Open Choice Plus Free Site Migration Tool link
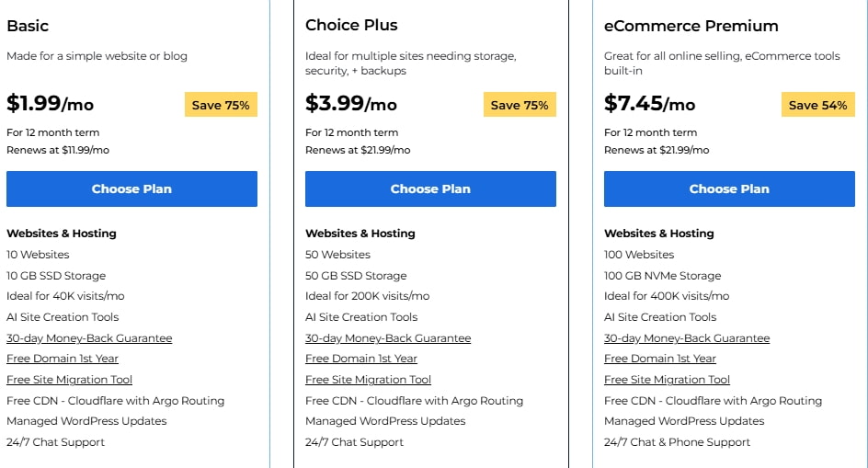The height and width of the screenshot is (468, 868). point(368,380)
